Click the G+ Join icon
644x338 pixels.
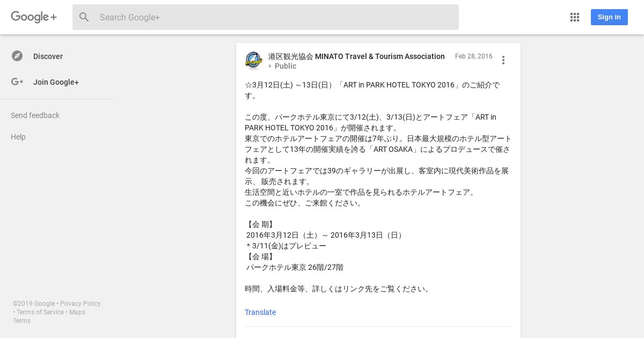(x=17, y=82)
